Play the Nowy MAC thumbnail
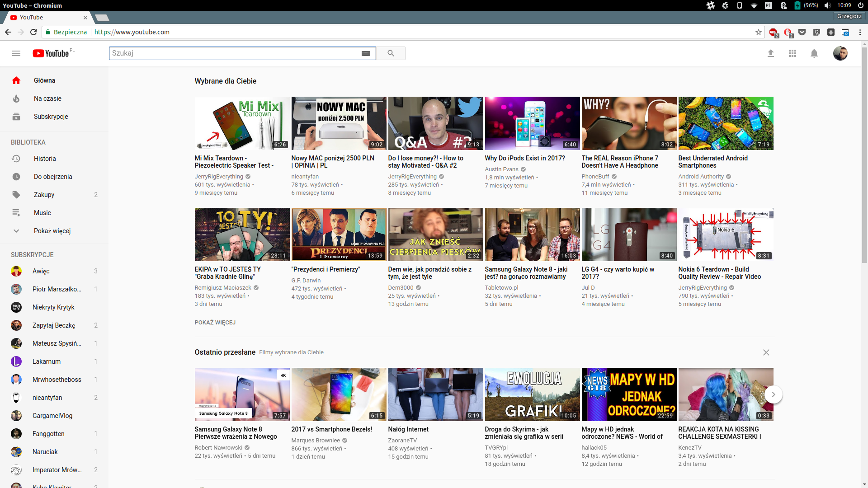The width and height of the screenshot is (868, 488). (x=339, y=123)
